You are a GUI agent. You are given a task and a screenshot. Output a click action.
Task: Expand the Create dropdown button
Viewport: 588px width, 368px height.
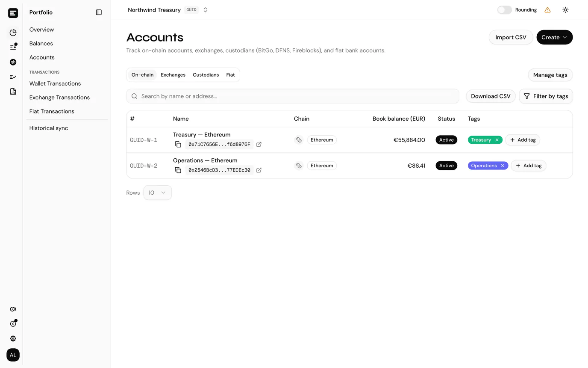tap(555, 37)
